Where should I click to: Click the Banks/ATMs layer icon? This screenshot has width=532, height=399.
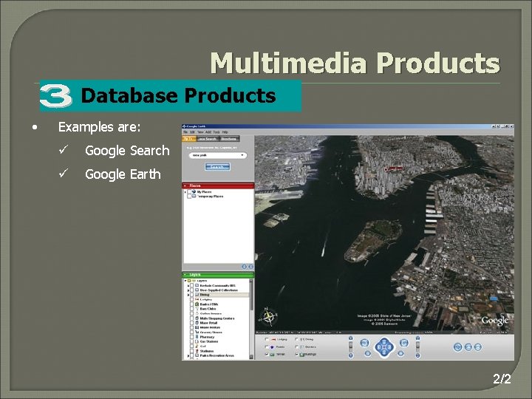[x=197, y=304]
